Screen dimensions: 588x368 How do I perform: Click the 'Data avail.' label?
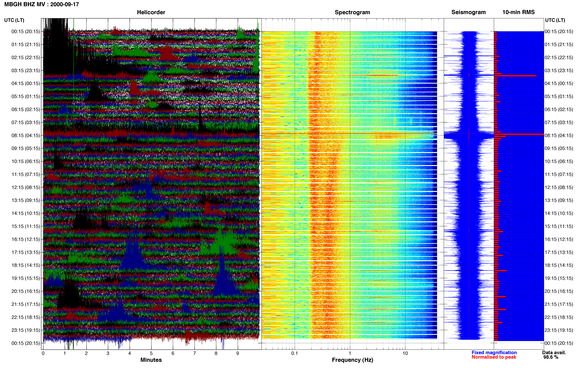click(x=554, y=352)
